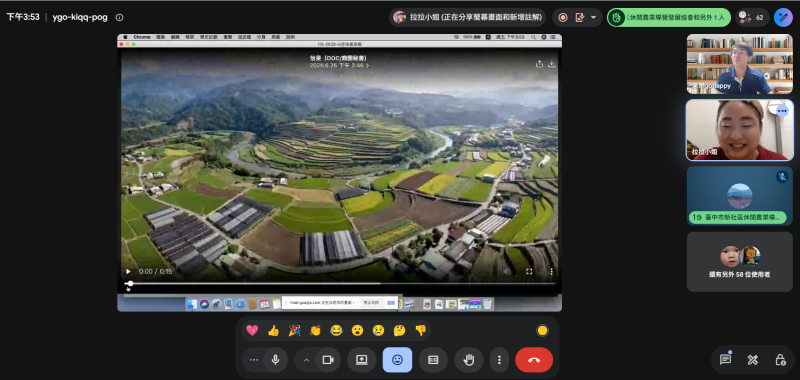Click the meeting code ygo-kiqq-pog
The image size is (800, 380).
click(x=80, y=17)
